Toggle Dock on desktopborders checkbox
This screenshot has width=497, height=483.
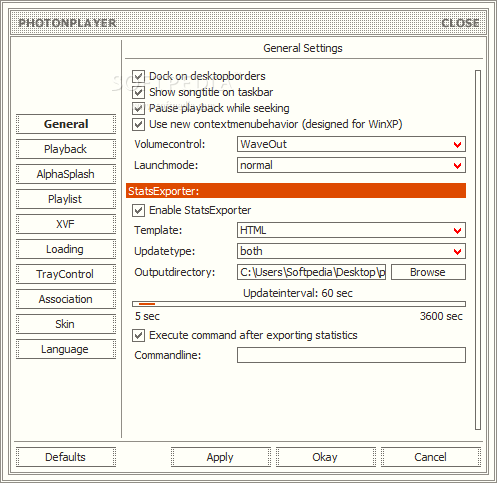point(138,76)
